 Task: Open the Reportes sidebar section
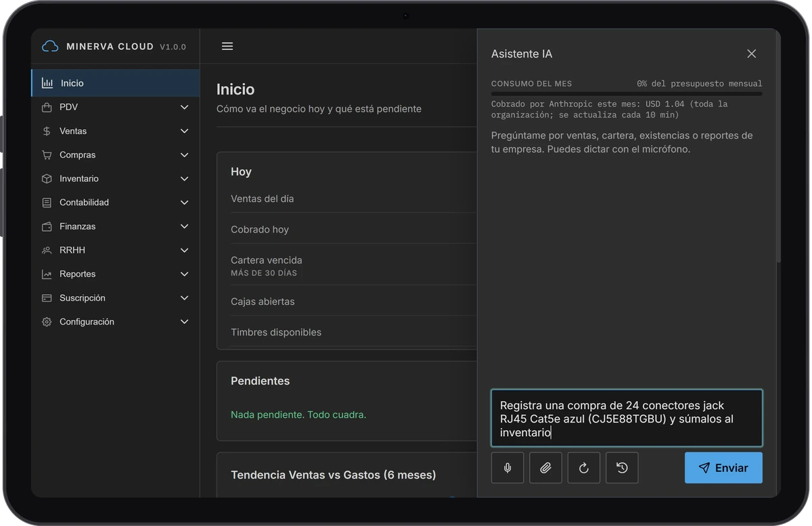tap(115, 274)
